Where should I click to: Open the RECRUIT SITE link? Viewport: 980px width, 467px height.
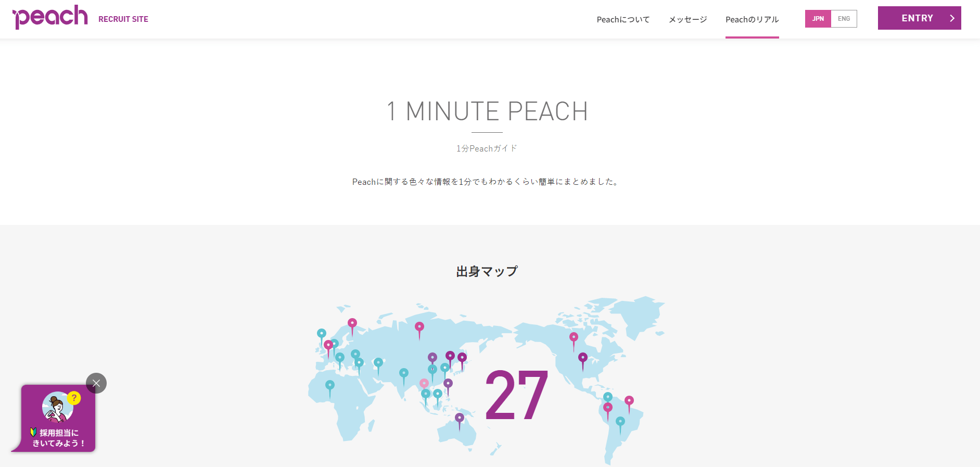(123, 19)
